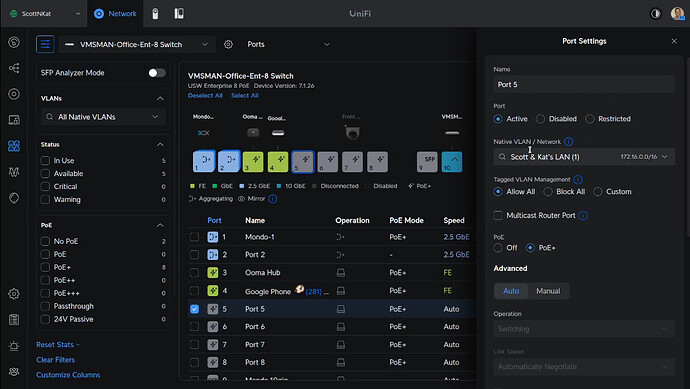This screenshot has height=389, width=690.
Task: Switch to the Manual advanced tab
Action: click(548, 291)
